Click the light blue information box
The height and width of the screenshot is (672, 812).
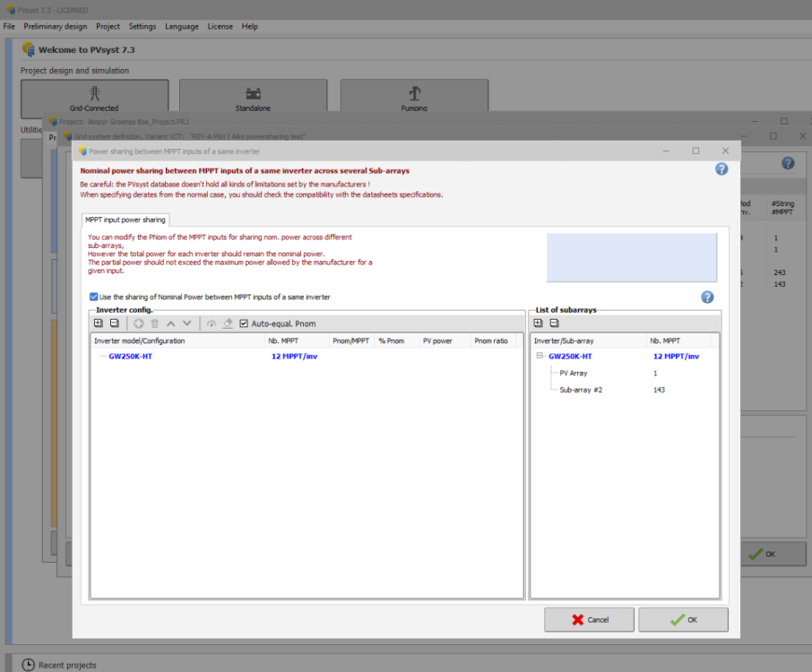click(632, 257)
